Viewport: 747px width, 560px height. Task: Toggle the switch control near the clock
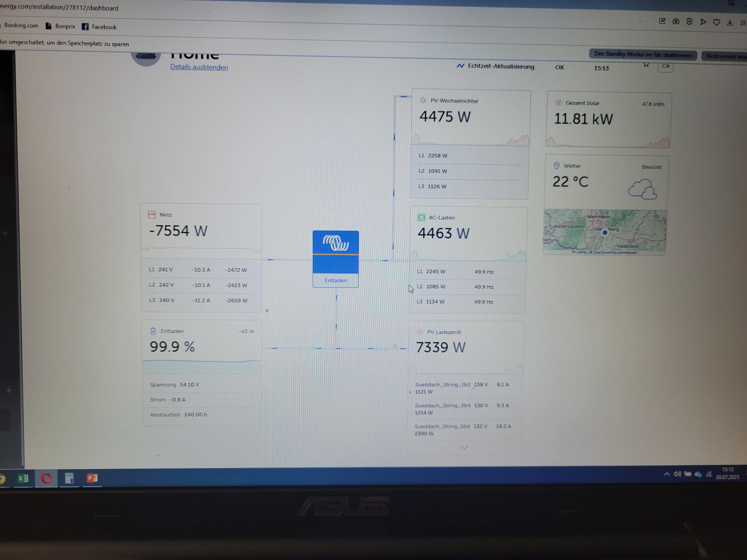(x=665, y=66)
